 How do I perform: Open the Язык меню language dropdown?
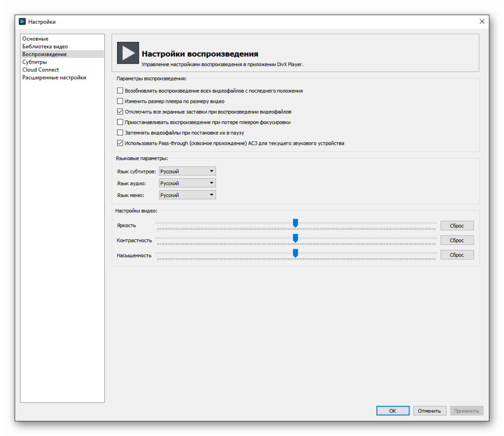188,195
